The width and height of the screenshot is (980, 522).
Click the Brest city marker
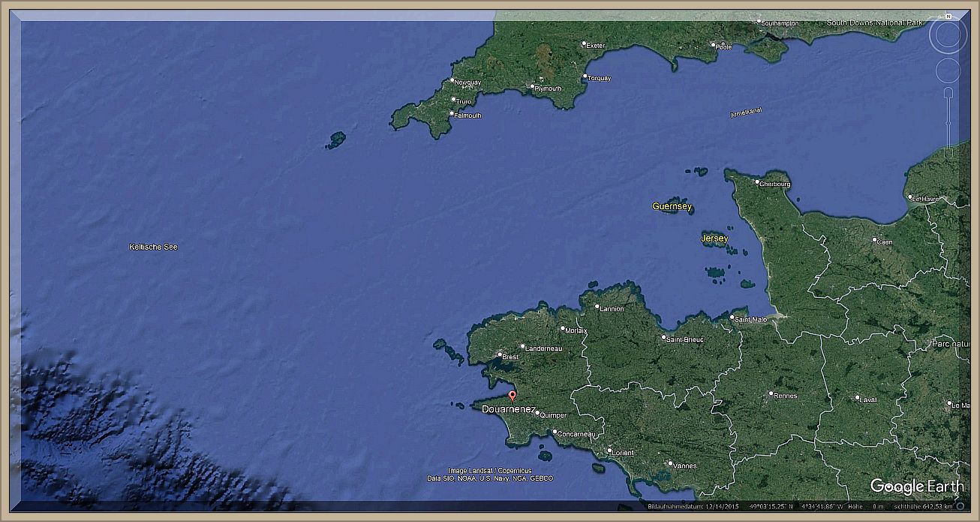click(500, 355)
